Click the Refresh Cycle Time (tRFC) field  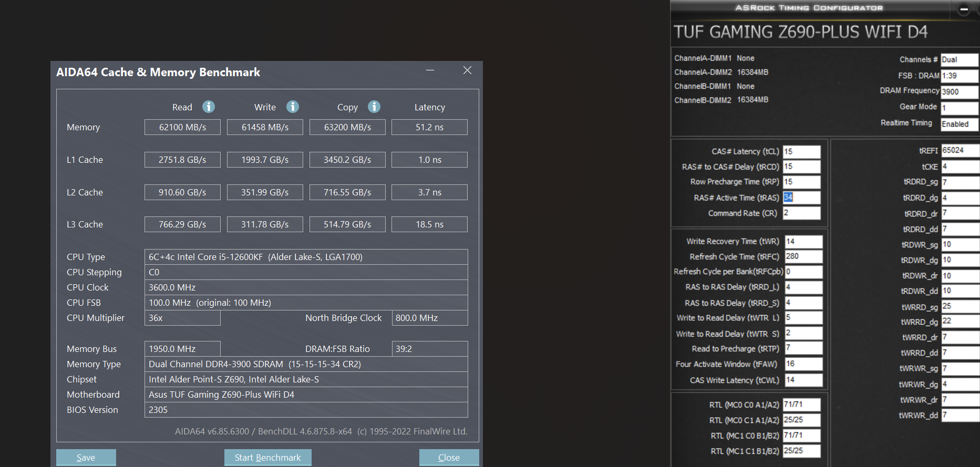803,256
